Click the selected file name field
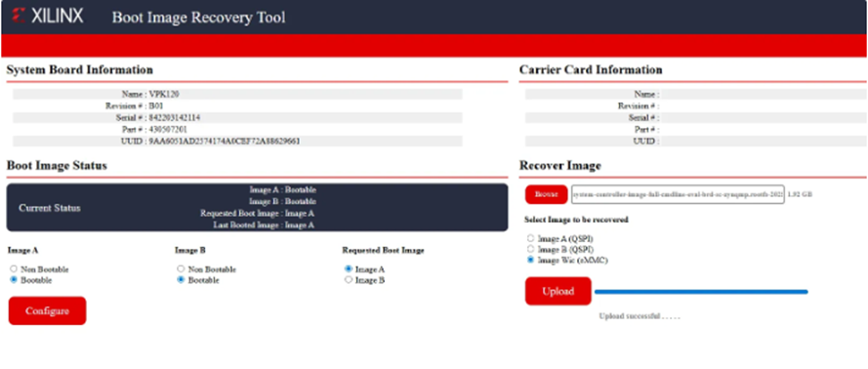The height and width of the screenshot is (369, 868). pos(678,194)
